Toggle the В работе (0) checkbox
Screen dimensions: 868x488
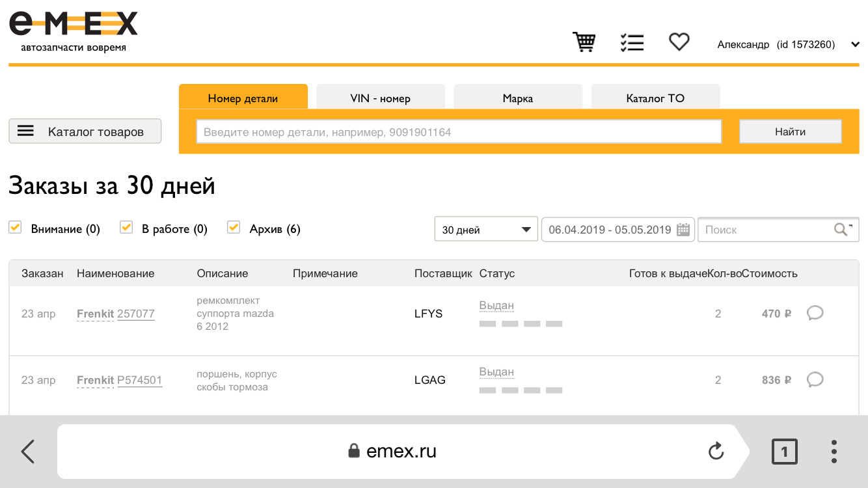(126, 227)
